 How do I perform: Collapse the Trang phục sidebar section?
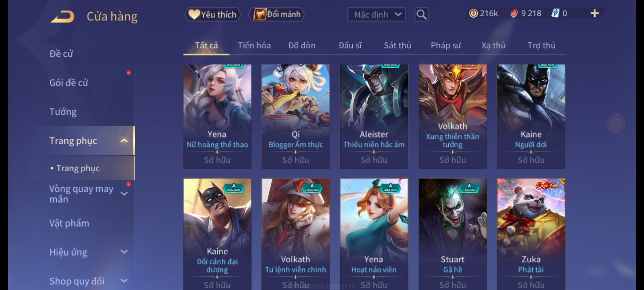pyautogui.click(x=124, y=141)
